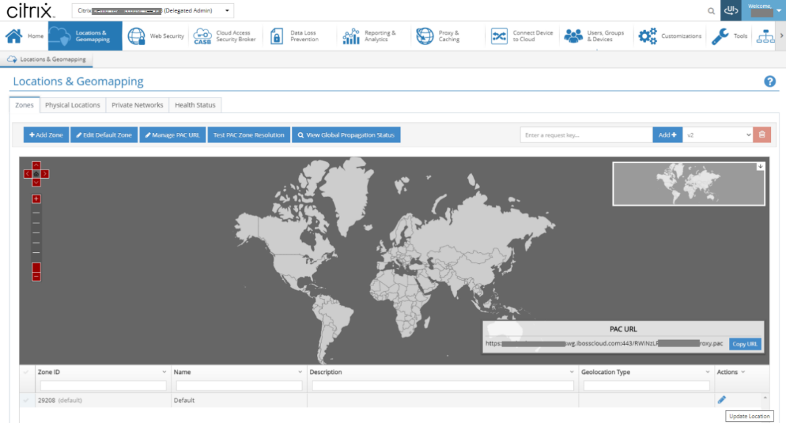Open the account selector dropdown (Delegated Admin)

153,11
